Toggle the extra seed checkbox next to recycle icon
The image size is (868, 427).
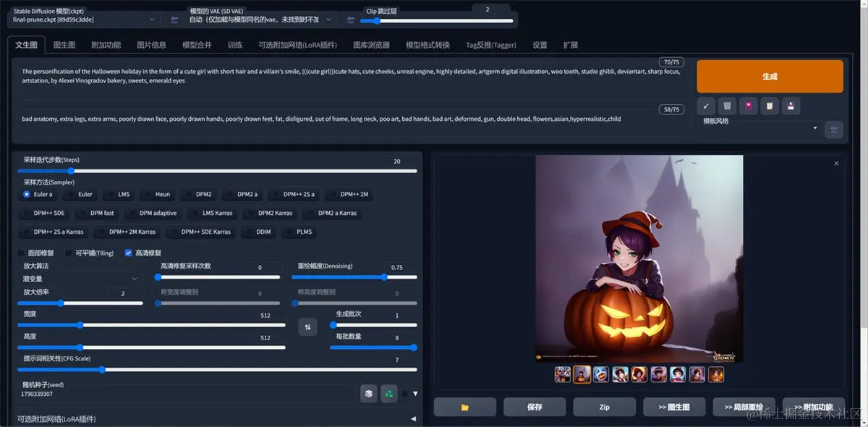tap(405, 394)
